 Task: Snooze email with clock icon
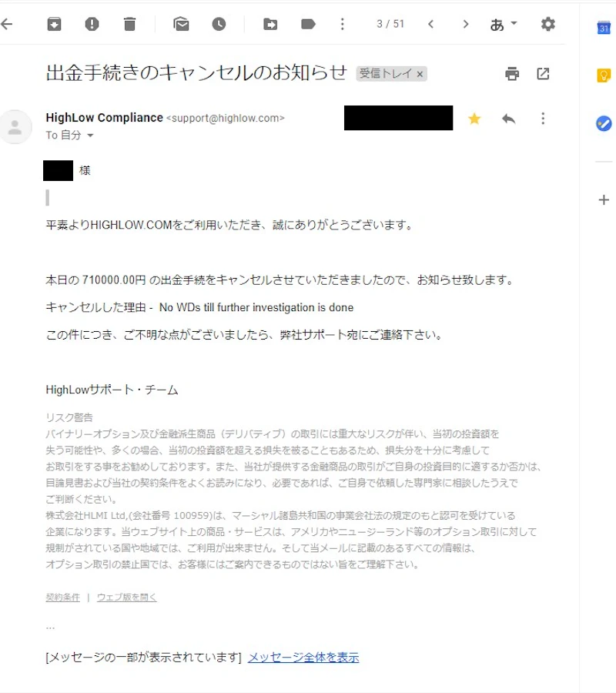[219, 24]
